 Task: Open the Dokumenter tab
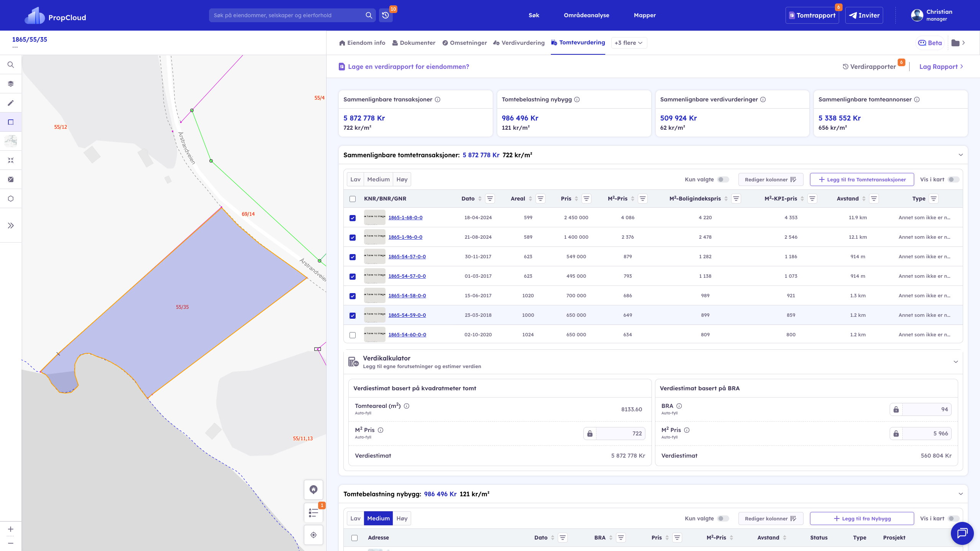coord(414,43)
